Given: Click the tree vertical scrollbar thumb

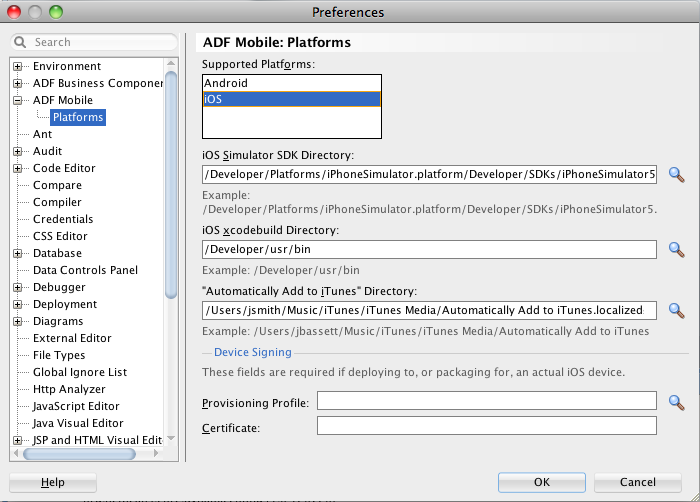Looking at the screenshot, I should 171,184.
